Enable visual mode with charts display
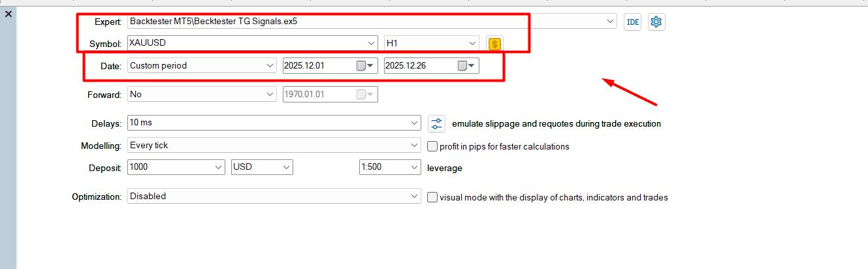Viewport: 868px width, 269px height. (432, 197)
